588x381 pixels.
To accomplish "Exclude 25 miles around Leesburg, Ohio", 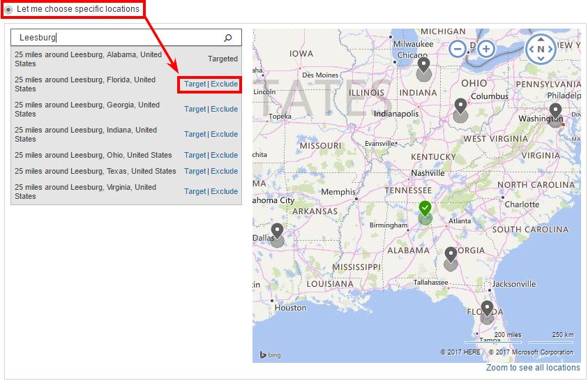I will coord(224,155).
